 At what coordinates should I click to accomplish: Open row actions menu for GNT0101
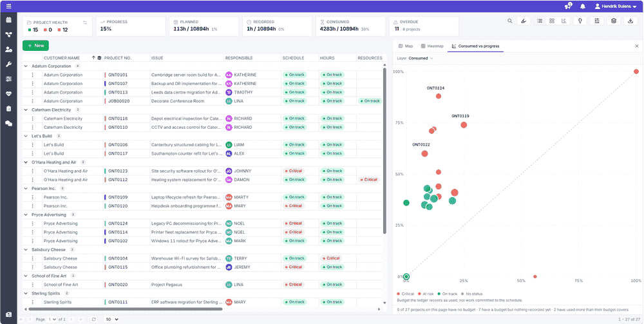click(x=32, y=75)
